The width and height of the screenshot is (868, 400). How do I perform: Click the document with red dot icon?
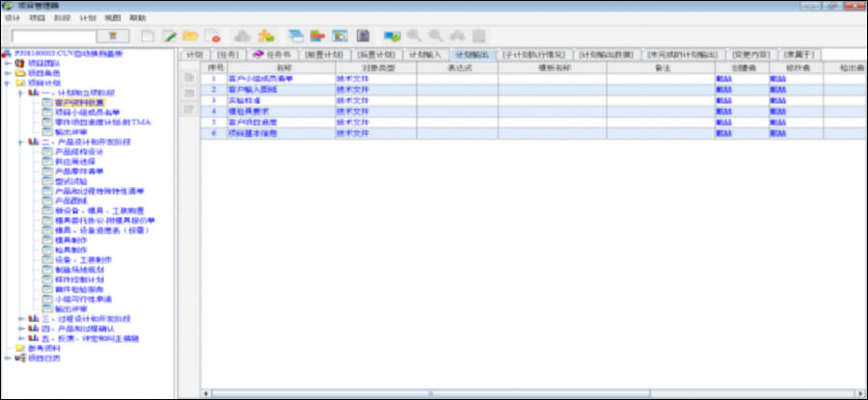[212, 36]
